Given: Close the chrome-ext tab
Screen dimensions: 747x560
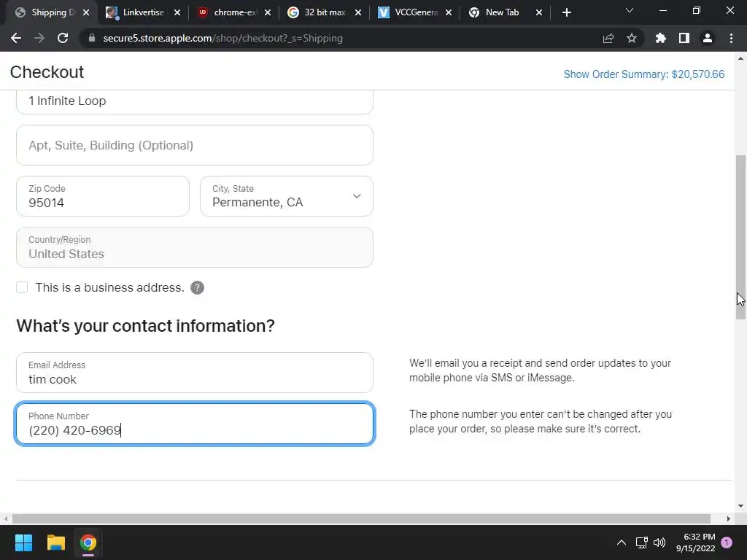Looking at the screenshot, I should coord(268,12).
